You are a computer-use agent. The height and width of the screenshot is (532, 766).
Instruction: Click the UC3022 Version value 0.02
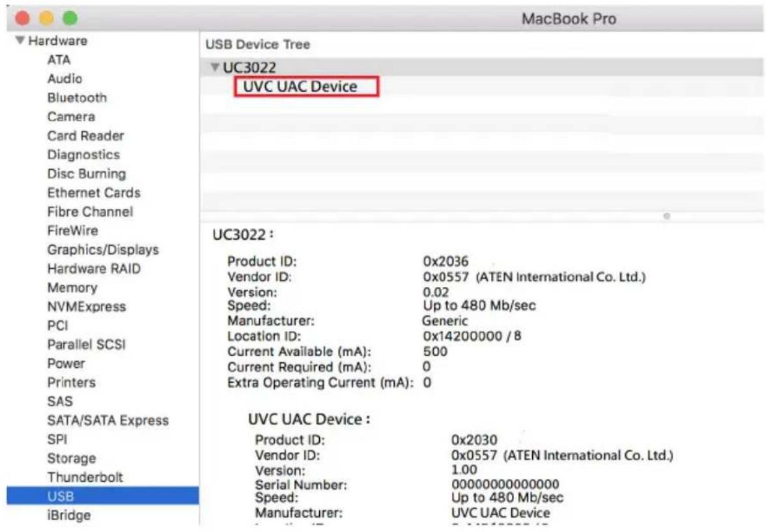[436, 292]
